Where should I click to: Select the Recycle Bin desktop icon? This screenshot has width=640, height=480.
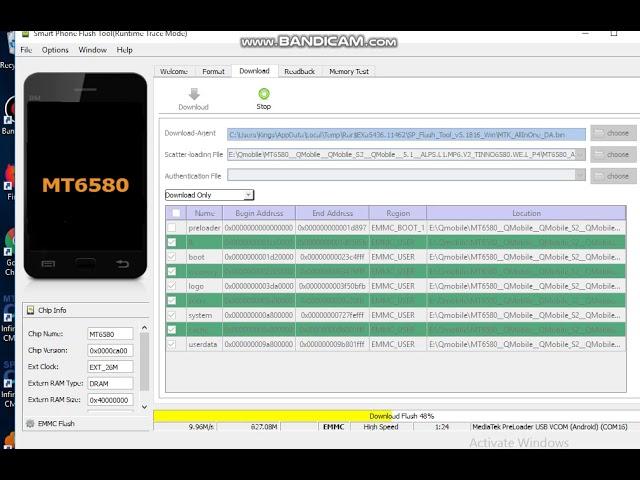pyautogui.click(x=9, y=51)
